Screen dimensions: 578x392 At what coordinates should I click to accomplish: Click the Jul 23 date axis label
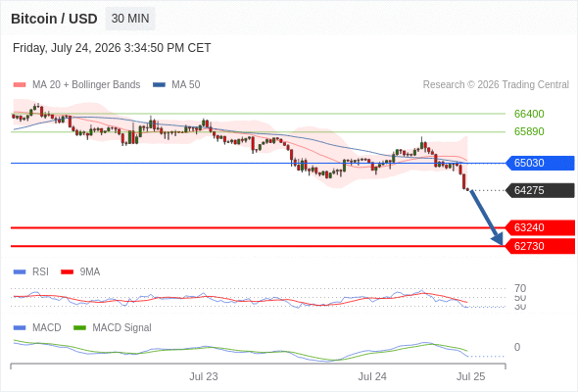(204, 377)
